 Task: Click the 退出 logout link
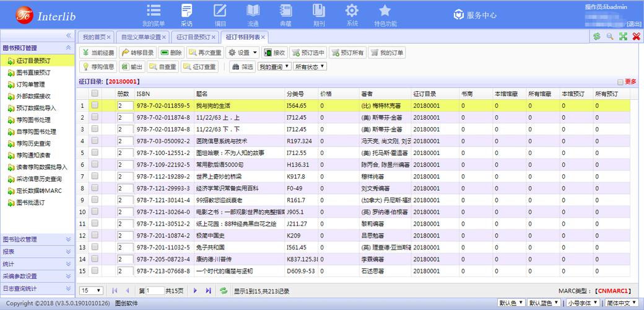633,24
